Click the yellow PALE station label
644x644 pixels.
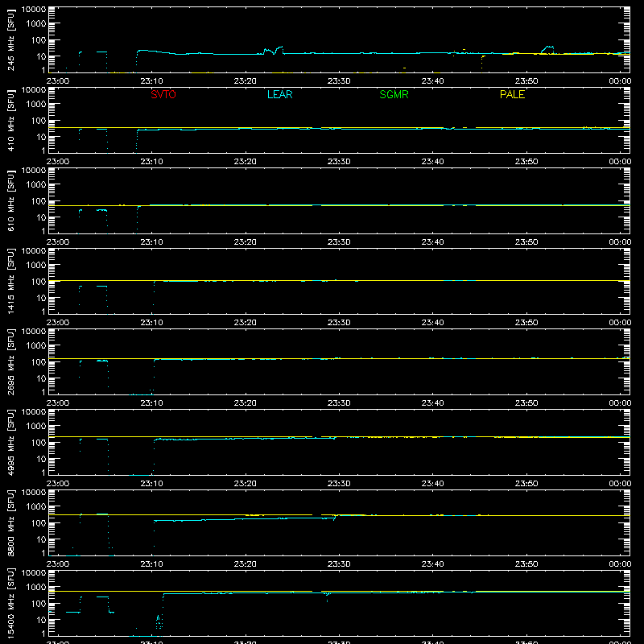tap(512, 94)
